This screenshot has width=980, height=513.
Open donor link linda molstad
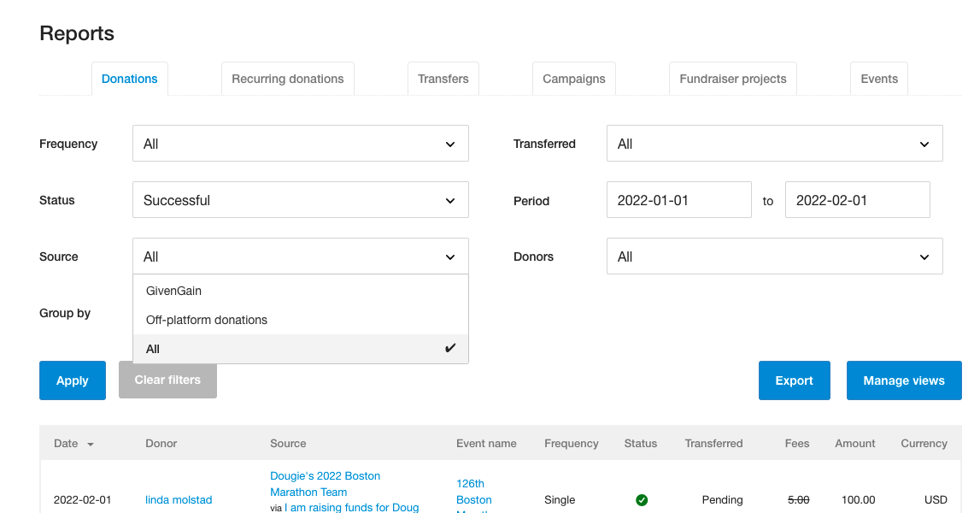tap(179, 500)
